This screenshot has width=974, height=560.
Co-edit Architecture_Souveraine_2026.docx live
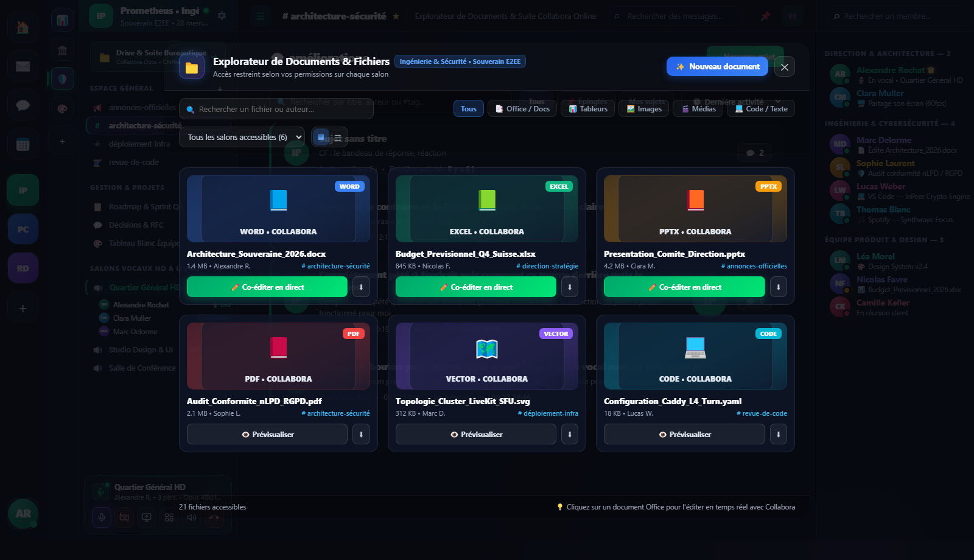pos(267,287)
